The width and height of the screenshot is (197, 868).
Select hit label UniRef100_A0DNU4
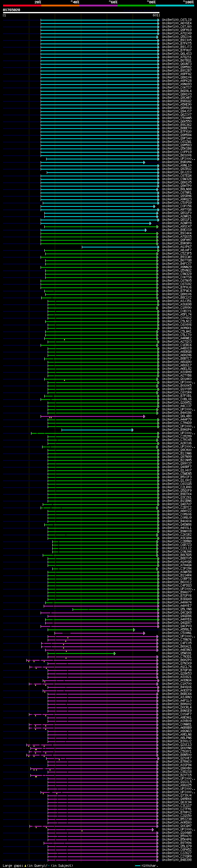[x=176, y=680]
